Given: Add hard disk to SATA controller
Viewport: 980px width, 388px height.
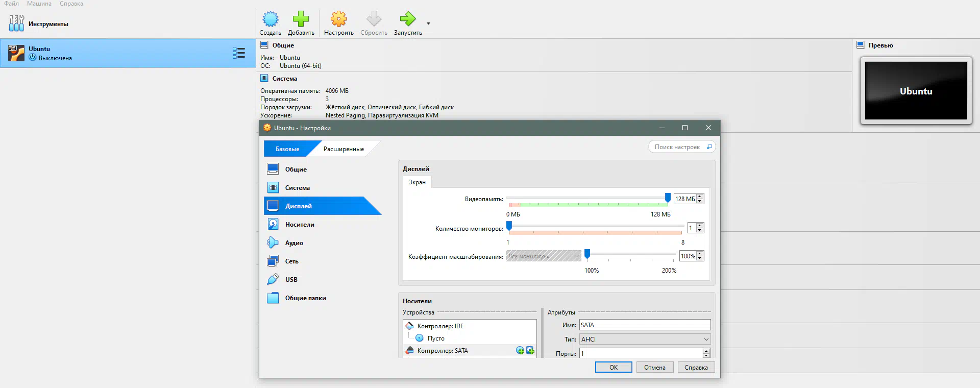Looking at the screenshot, I should 530,351.
